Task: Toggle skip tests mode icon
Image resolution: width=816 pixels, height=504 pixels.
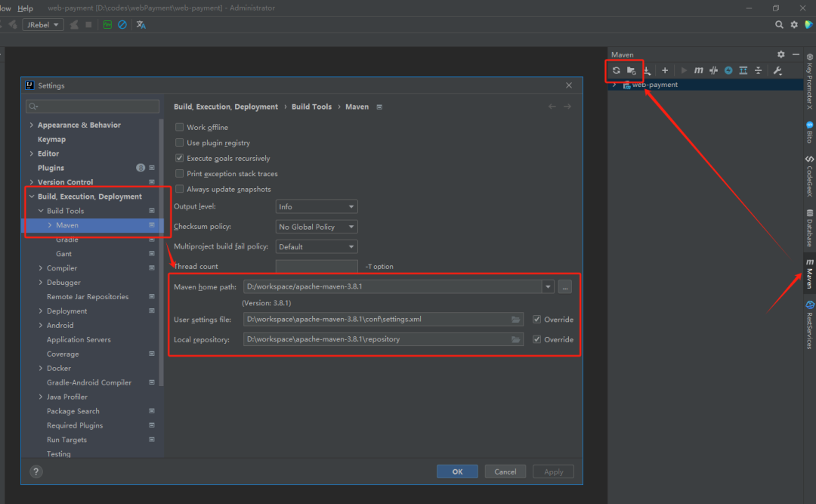Action: tap(713, 70)
